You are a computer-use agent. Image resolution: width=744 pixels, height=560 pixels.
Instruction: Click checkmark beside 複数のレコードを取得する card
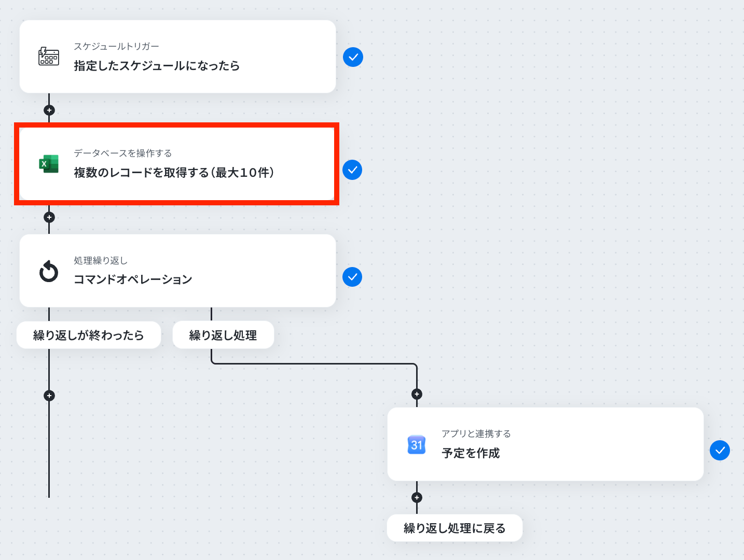click(352, 170)
